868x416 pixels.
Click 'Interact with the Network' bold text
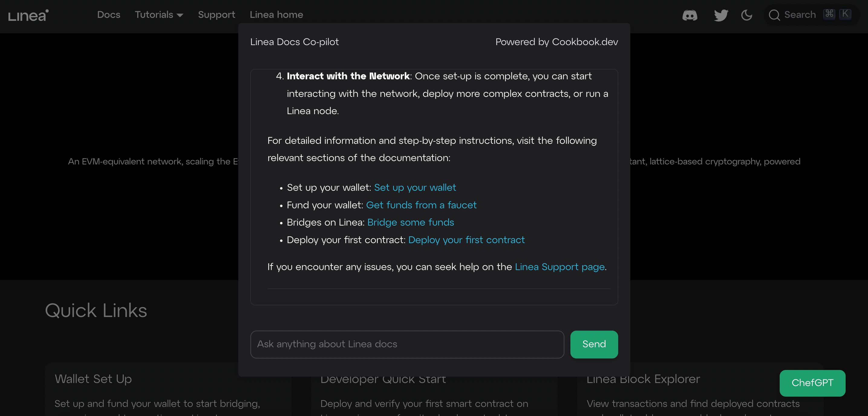348,76
